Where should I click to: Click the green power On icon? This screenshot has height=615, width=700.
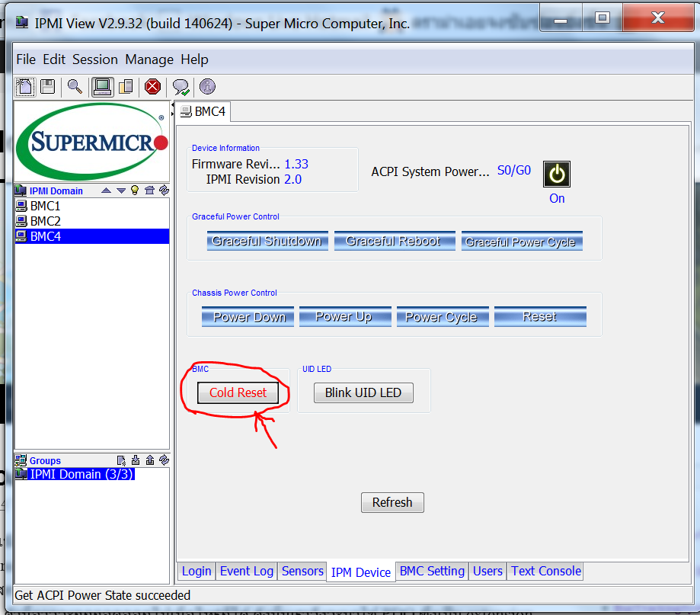pyautogui.click(x=557, y=175)
